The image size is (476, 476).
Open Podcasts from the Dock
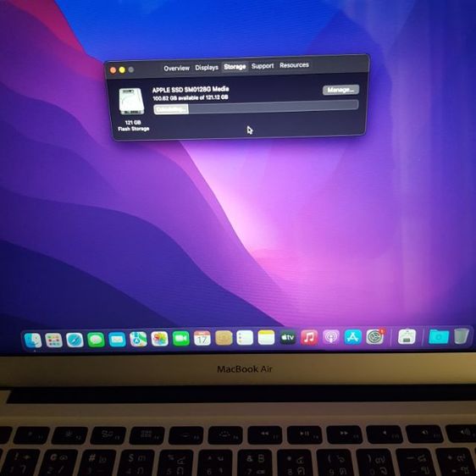331,337
